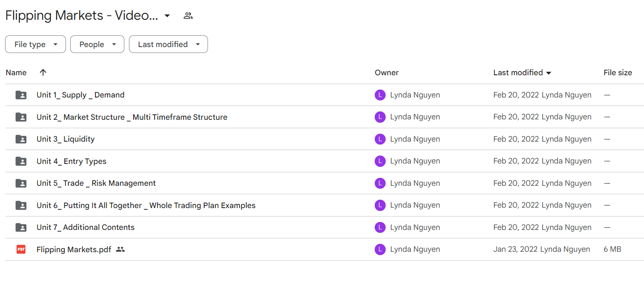The image size is (644, 285).
Task: Open the People filter dropdown
Action: [x=97, y=44]
